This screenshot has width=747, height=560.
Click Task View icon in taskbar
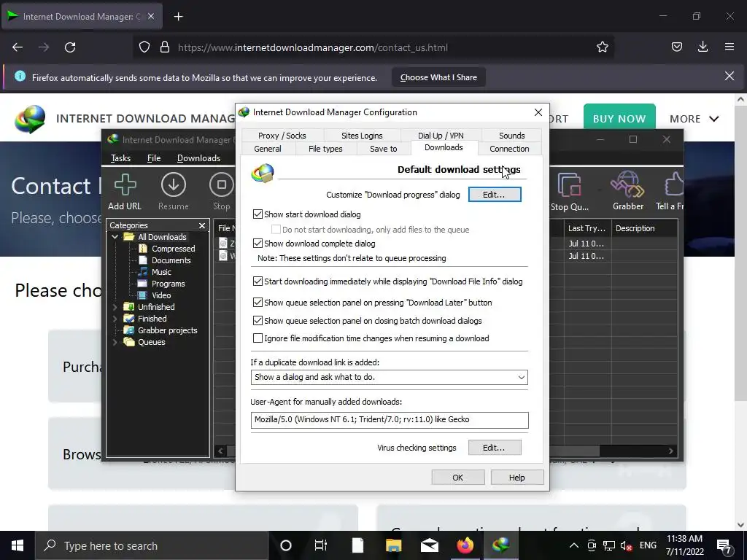(321, 545)
